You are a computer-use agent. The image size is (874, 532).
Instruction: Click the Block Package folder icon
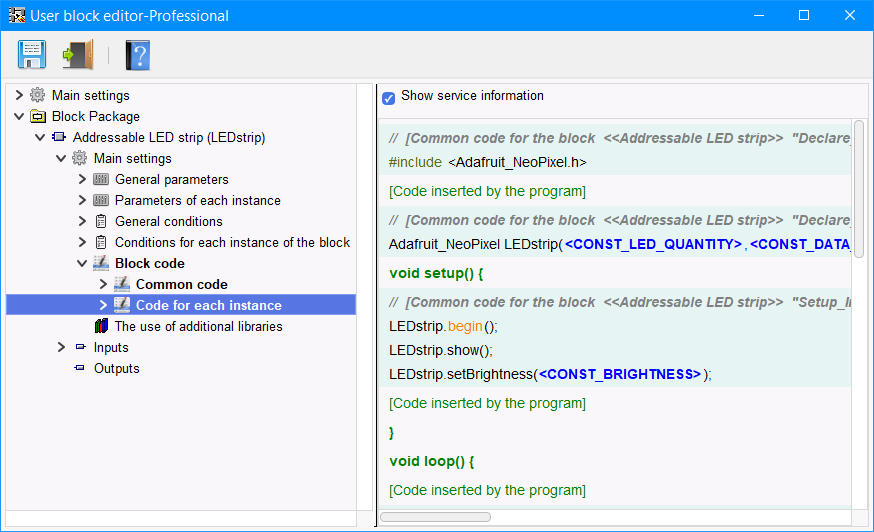click(37, 117)
